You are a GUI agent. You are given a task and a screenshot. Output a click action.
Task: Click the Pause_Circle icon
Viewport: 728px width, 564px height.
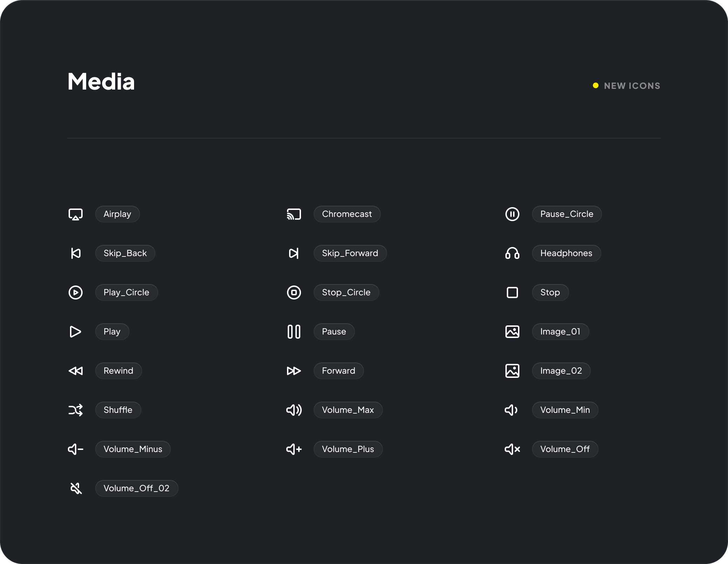click(512, 214)
